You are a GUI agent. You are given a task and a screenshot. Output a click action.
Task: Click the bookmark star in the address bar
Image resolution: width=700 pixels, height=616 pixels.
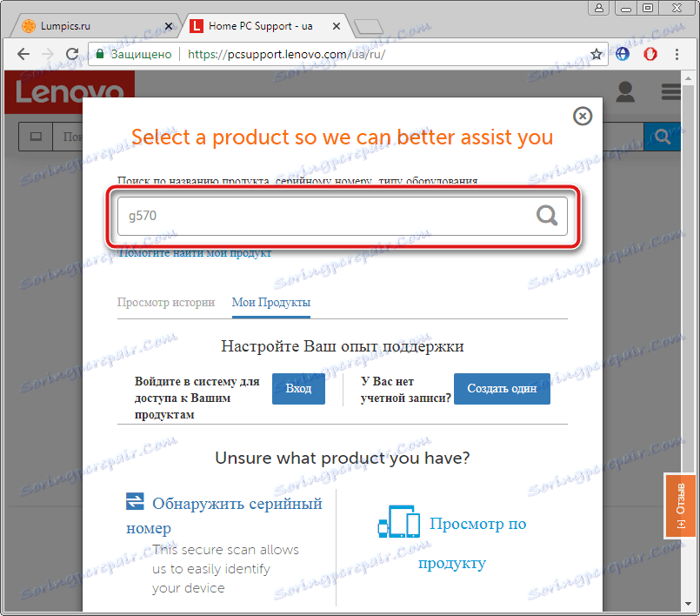coord(594,53)
